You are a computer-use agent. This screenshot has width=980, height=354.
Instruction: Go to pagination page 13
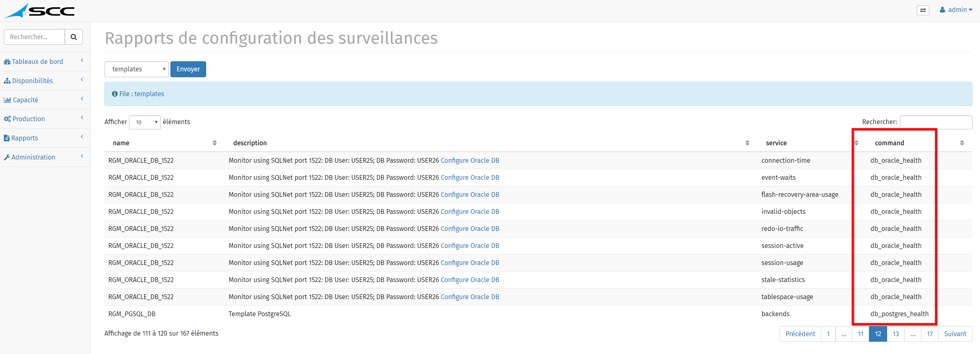(x=896, y=334)
